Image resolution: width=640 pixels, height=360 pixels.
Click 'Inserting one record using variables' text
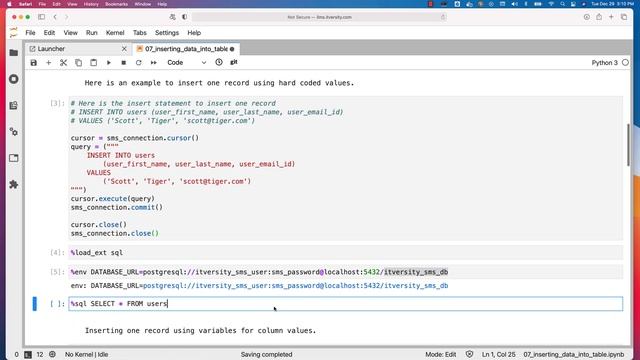coord(200,331)
